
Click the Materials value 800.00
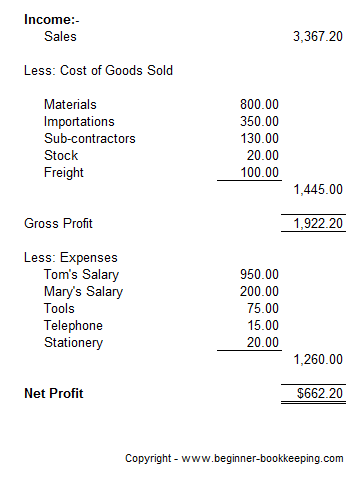259,105
